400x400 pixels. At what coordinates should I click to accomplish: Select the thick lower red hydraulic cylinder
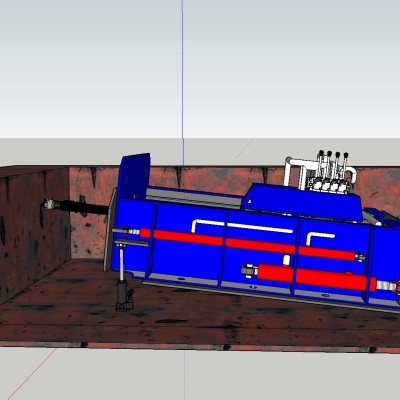(316, 277)
